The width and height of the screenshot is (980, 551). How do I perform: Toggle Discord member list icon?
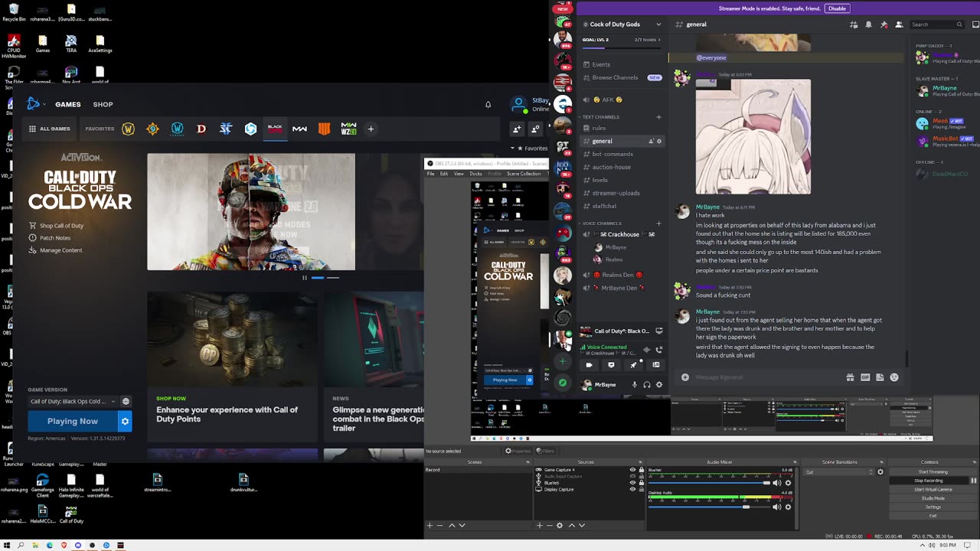pyautogui.click(x=898, y=24)
